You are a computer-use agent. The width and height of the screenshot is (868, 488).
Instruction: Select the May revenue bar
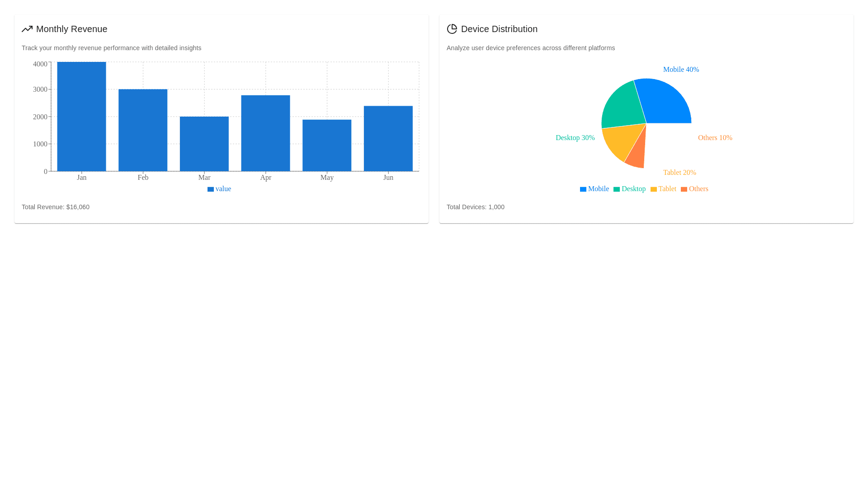pyautogui.click(x=327, y=145)
